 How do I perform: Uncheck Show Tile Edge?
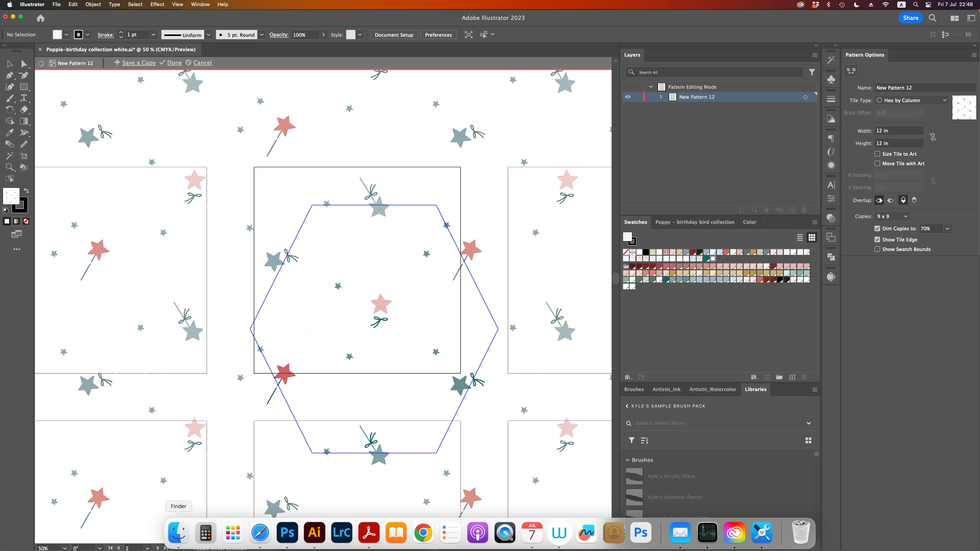[x=877, y=240]
